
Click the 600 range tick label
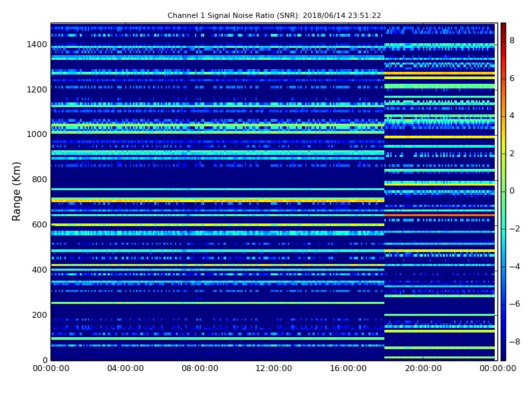[39, 225]
